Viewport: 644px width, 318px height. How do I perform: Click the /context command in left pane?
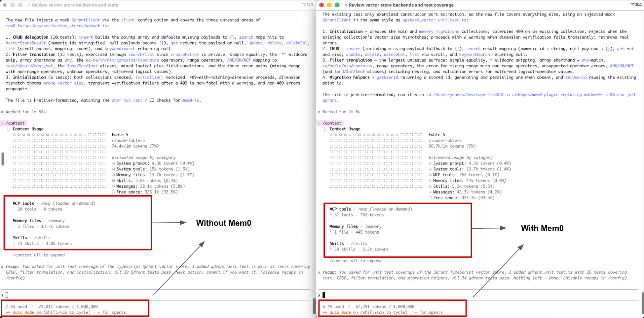tap(15, 123)
